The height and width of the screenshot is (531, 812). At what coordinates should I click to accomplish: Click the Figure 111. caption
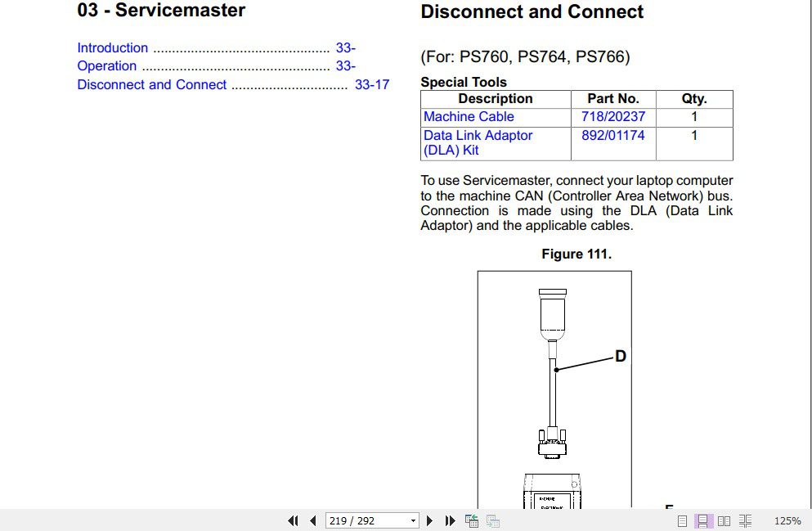(x=576, y=254)
